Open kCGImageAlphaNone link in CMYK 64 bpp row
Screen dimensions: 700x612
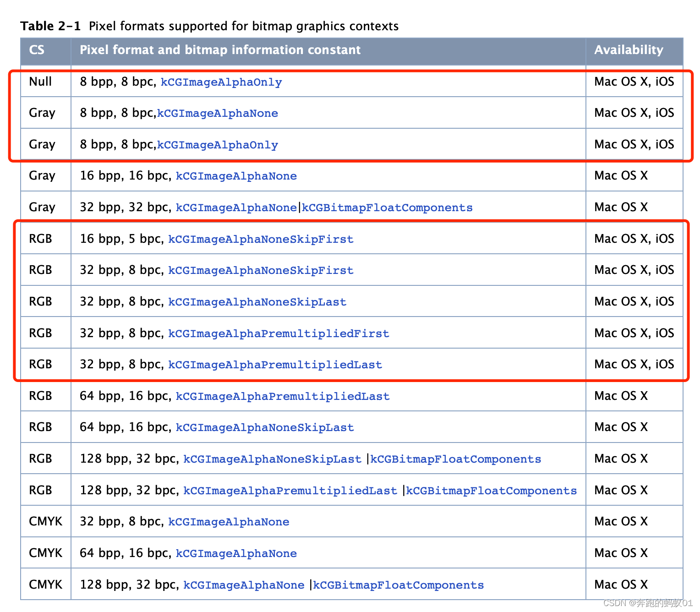click(x=236, y=554)
